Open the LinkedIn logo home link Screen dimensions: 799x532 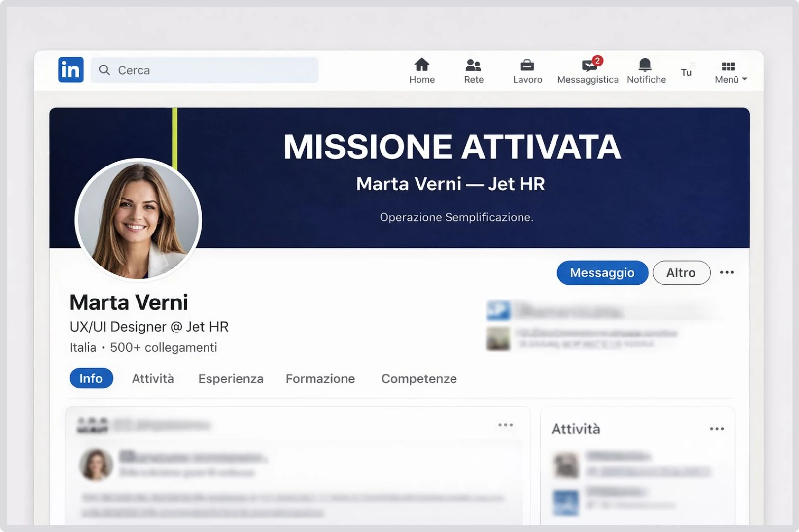coord(70,69)
